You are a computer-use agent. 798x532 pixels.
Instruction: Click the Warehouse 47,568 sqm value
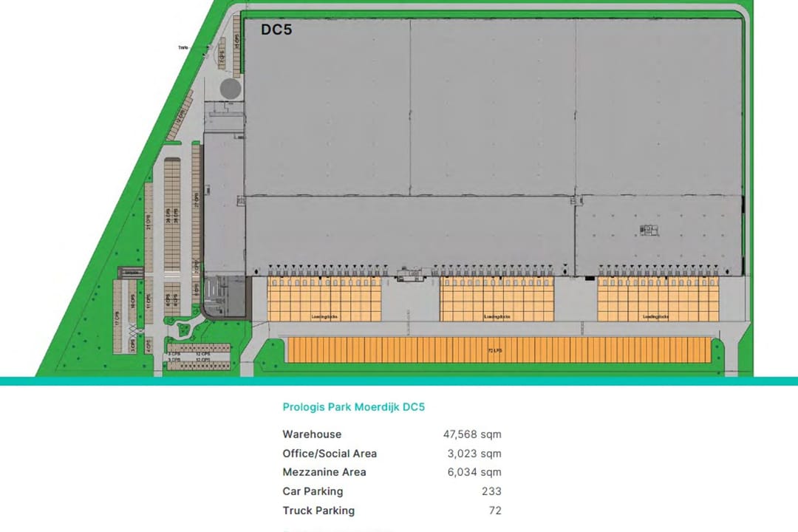pos(471,434)
